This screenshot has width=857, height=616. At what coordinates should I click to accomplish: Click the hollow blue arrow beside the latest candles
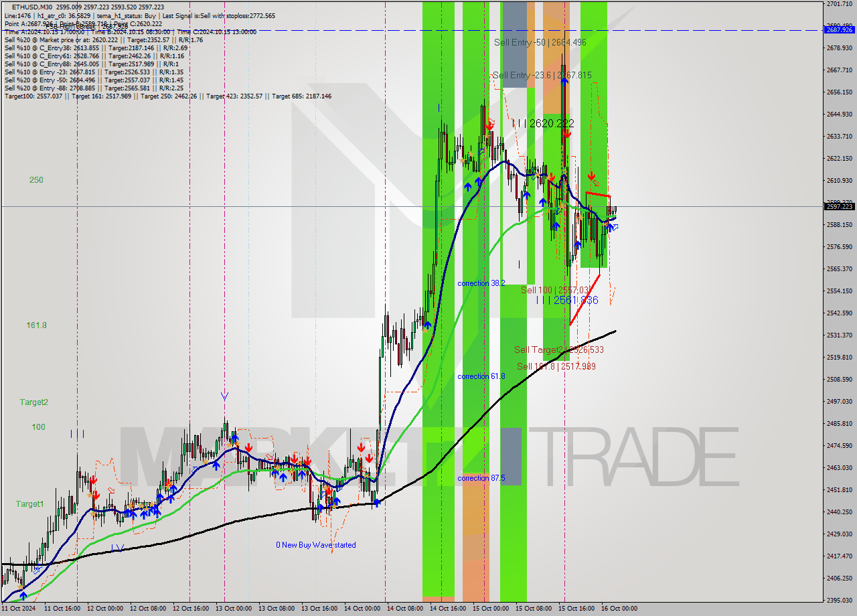click(x=615, y=227)
